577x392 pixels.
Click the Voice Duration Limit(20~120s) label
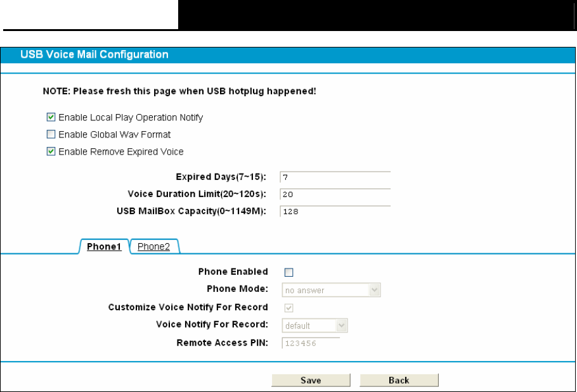197,194
